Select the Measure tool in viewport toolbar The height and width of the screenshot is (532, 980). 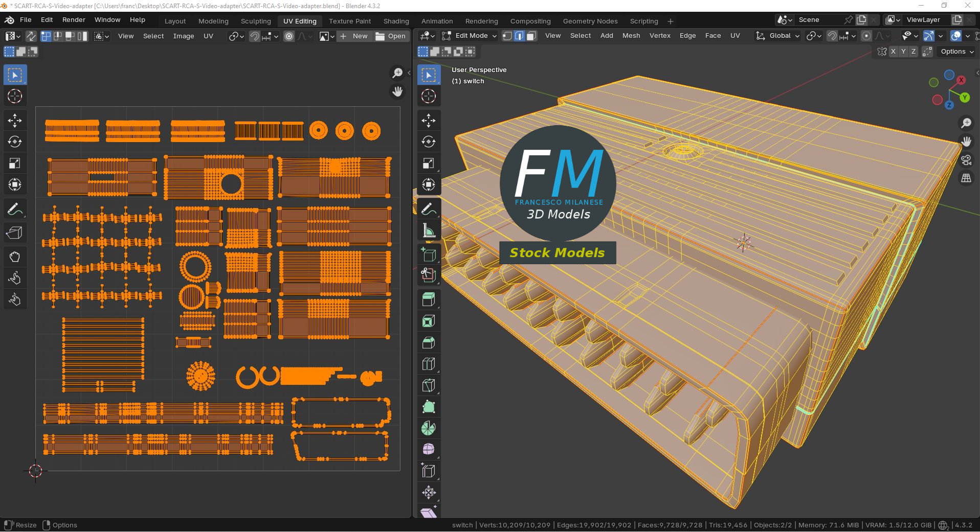429,231
